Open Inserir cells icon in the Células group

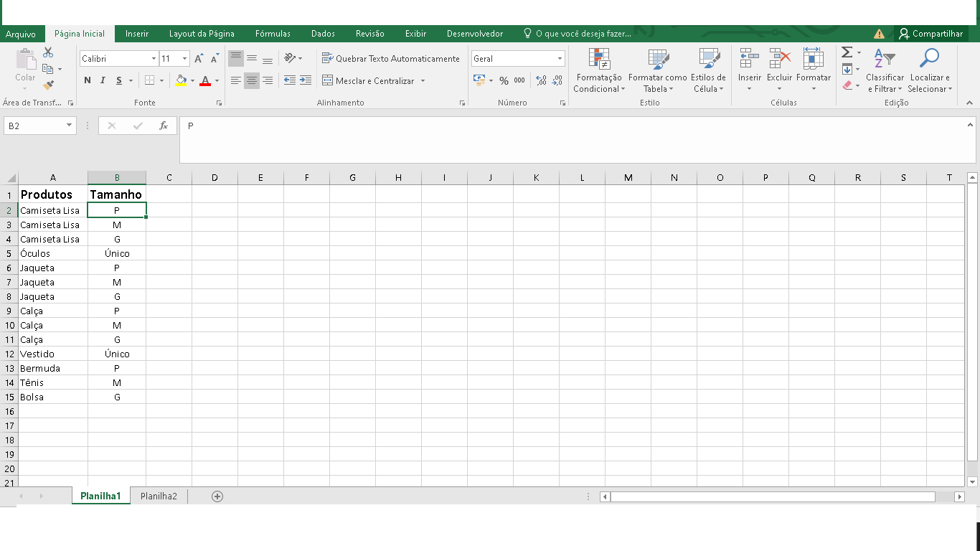coord(750,58)
